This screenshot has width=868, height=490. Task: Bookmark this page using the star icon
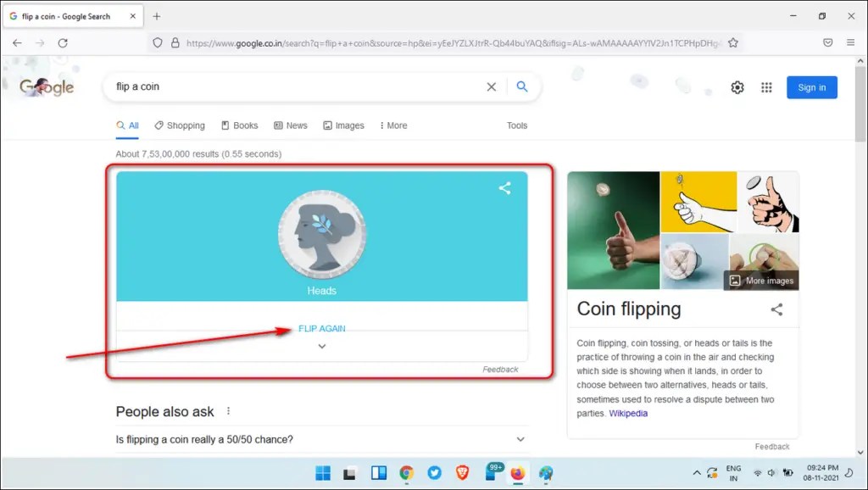[x=734, y=42]
